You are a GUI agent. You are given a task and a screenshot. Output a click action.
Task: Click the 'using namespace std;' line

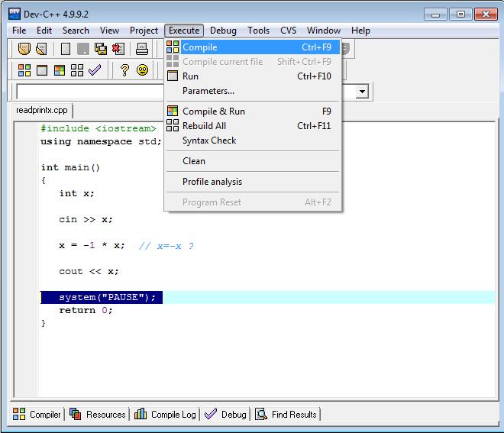[101, 142]
